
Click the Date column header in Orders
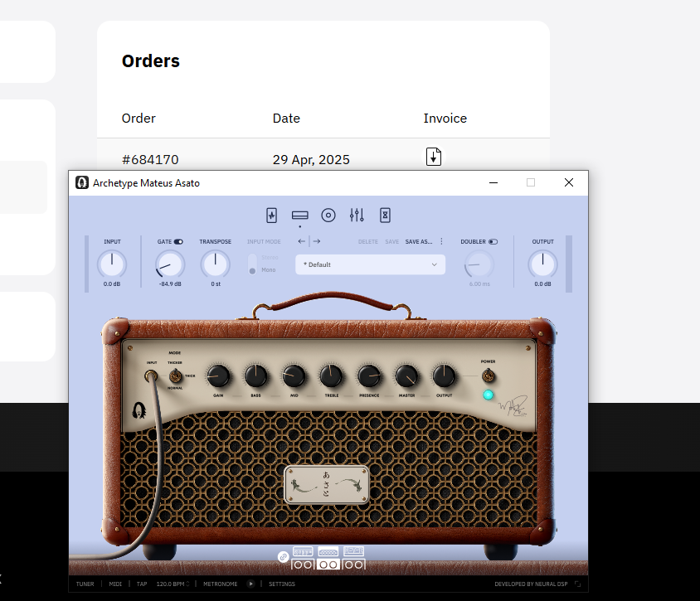pyautogui.click(x=286, y=119)
